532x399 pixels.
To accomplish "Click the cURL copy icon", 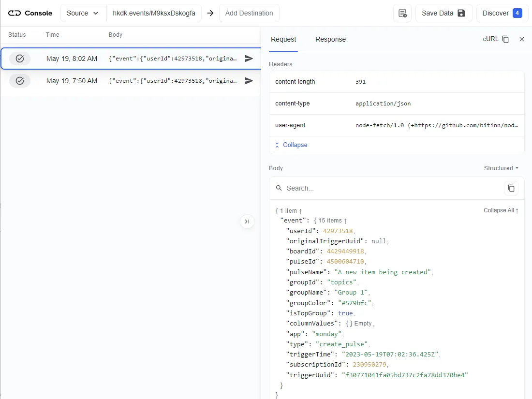I will tap(505, 39).
